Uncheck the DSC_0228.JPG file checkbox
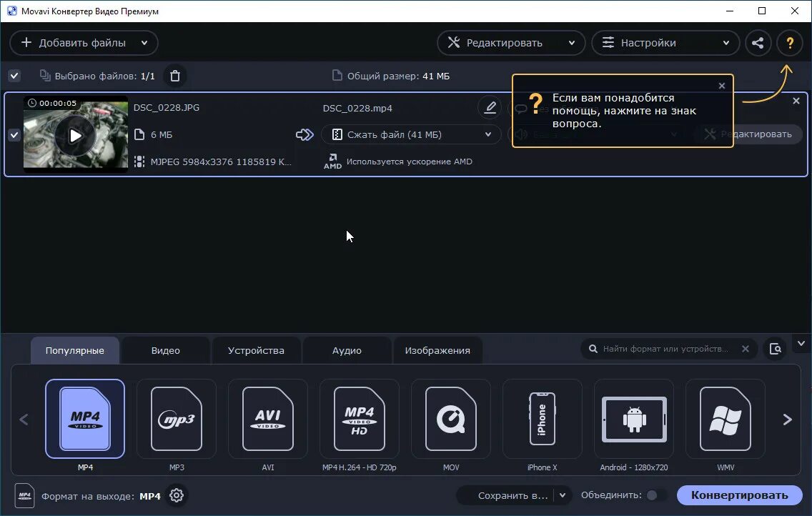This screenshot has height=516, width=812. tap(14, 135)
